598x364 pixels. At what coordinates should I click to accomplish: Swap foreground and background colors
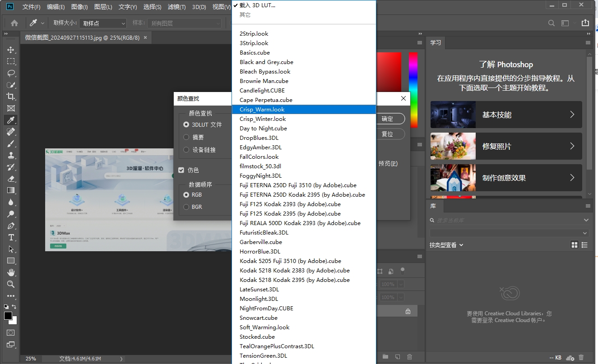coord(14,307)
